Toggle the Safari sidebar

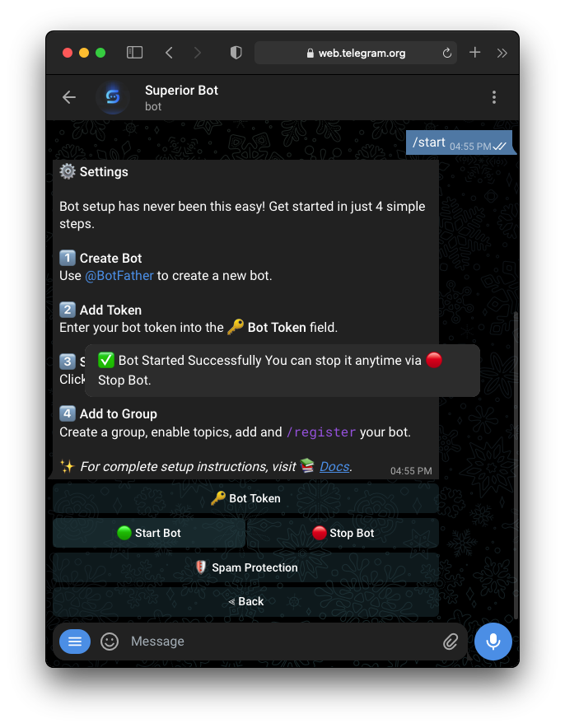(x=134, y=53)
